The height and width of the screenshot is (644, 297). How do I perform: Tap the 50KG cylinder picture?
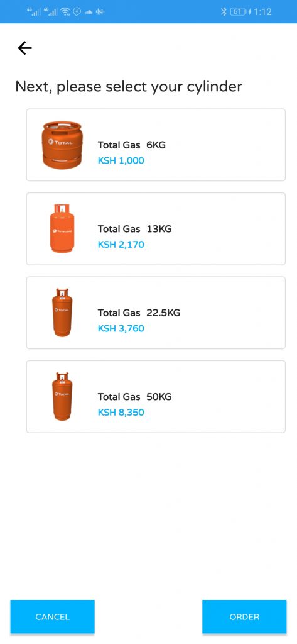62,396
